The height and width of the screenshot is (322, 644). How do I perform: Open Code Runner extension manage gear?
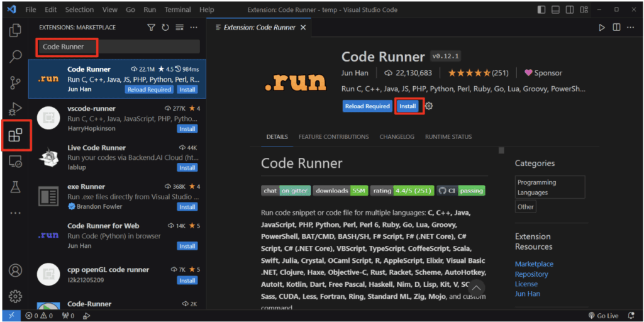coord(429,106)
